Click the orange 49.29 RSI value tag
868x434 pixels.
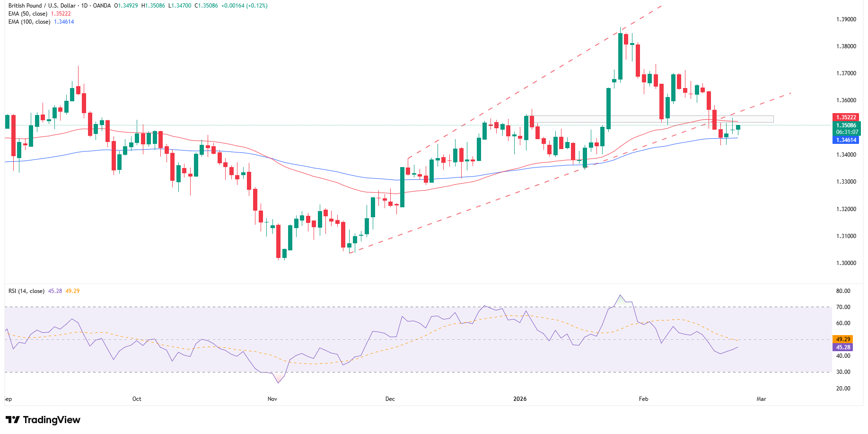(843, 339)
